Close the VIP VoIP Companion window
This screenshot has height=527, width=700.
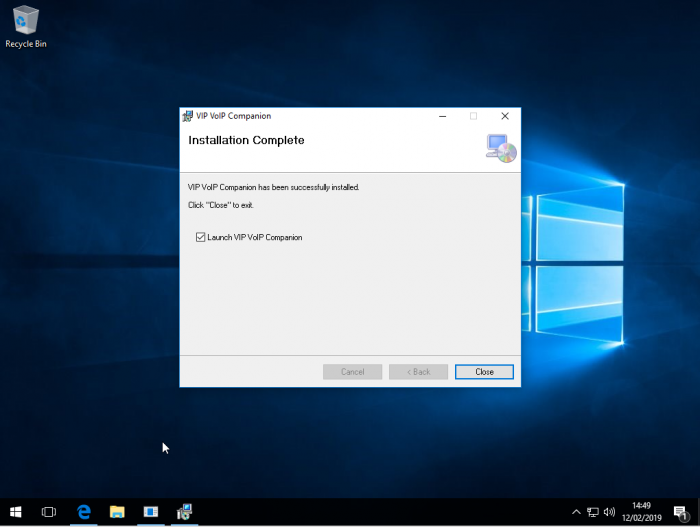[x=505, y=116]
